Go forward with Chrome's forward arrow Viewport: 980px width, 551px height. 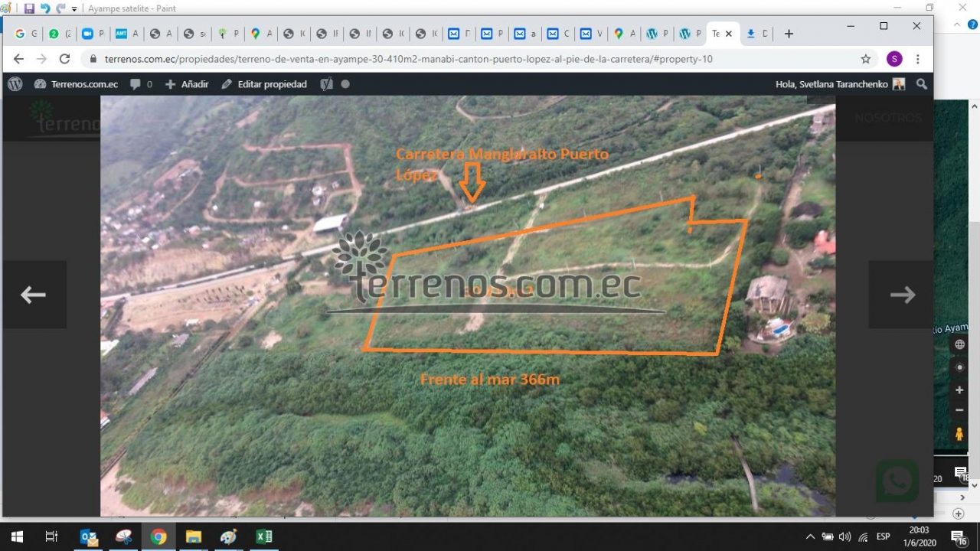pyautogui.click(x=41, y=59)
